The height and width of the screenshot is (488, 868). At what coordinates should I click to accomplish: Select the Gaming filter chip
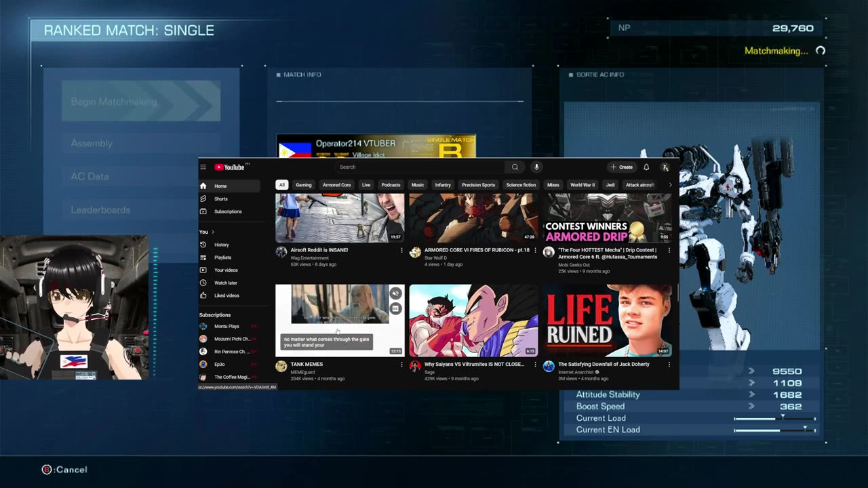304,185
